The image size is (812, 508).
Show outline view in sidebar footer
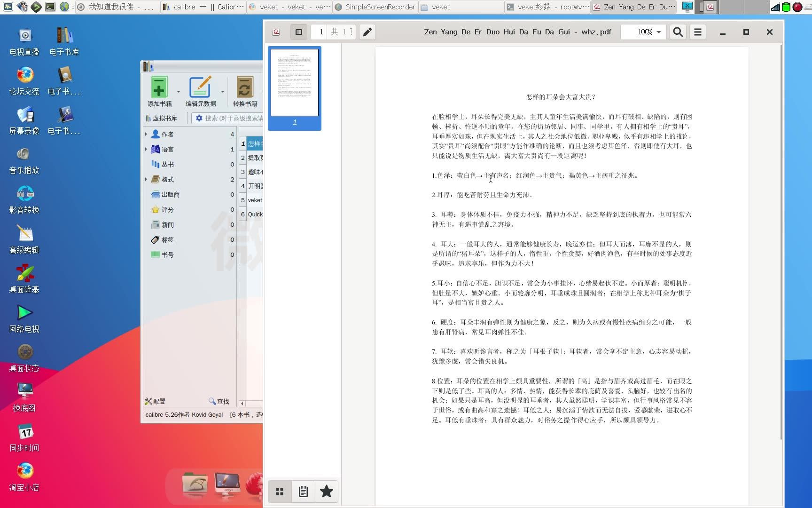pyautogui.click(x=303, y=492)
